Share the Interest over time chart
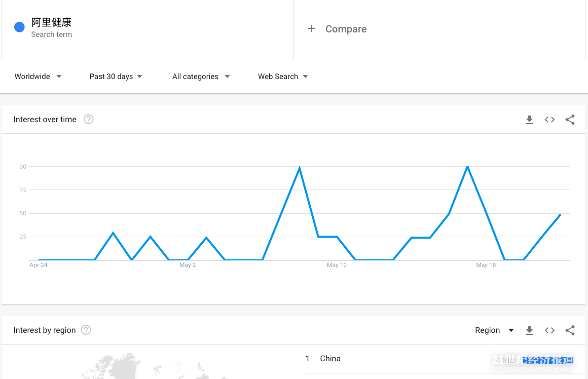 point(570,120)
